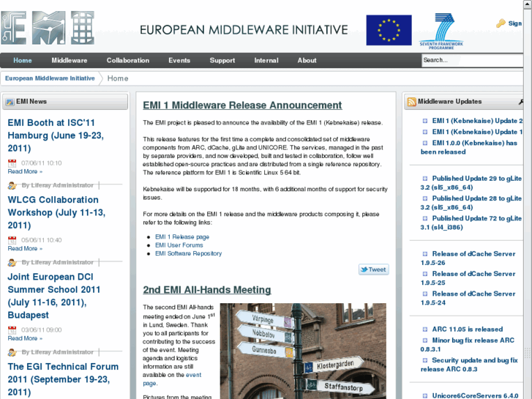The height and width of the screenshot is (399, 532).
Task: Click the vertical page scrollbar
Action: [528, 200]
